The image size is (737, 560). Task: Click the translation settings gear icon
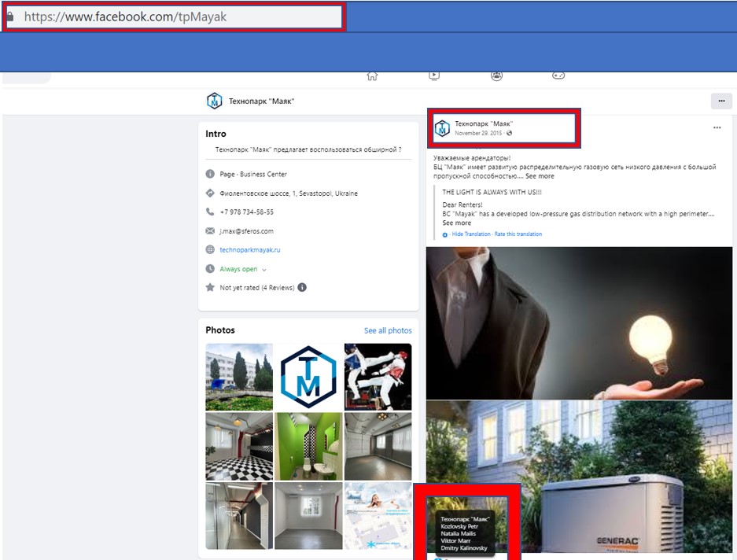point(445,234)
